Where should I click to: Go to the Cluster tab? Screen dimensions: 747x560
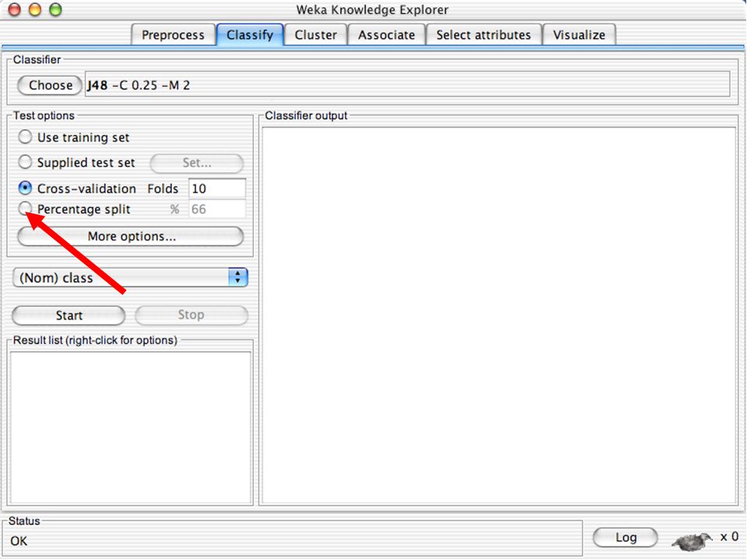(315, 35)
